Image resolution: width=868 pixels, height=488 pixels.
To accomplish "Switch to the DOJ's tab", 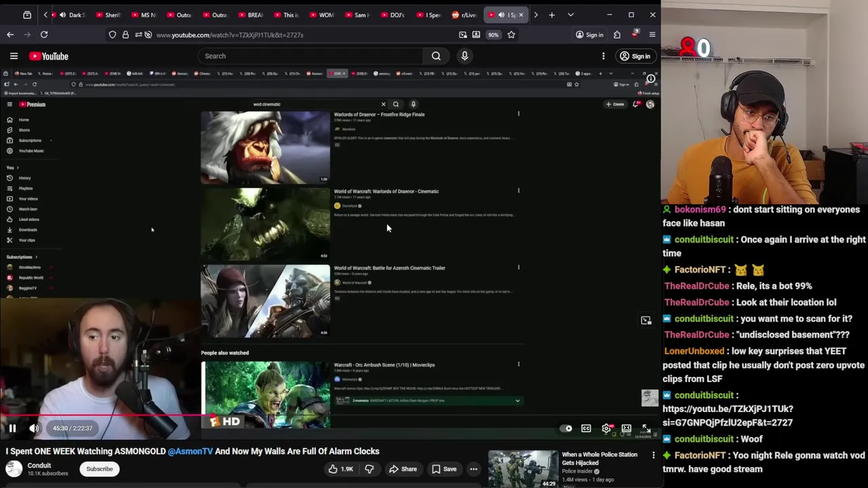I will click(x=394, y=15).
